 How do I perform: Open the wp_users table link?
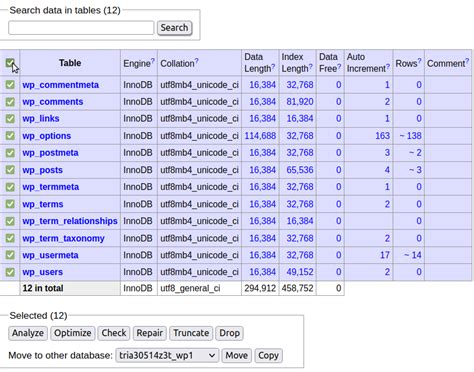tap(42, 272)
